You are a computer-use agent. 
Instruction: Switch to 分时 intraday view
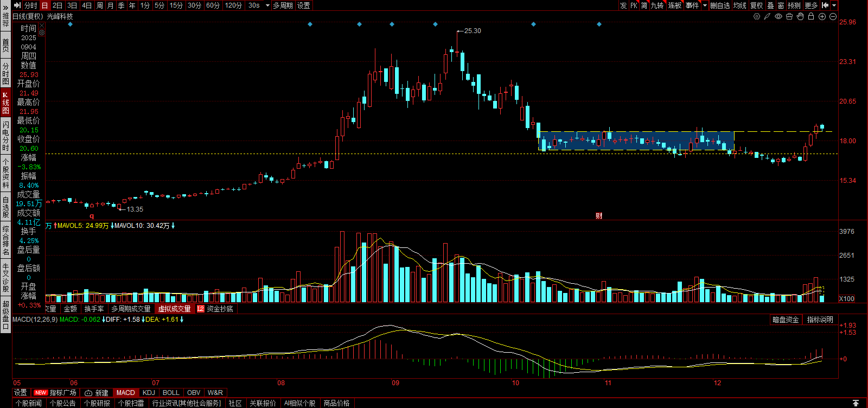tap(31, 5)
